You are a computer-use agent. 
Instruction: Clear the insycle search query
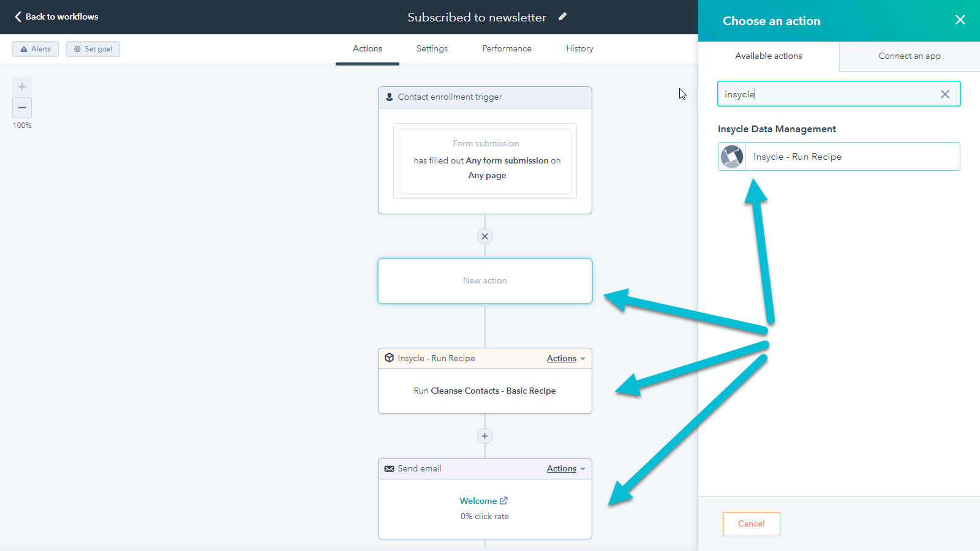[944, 94]
